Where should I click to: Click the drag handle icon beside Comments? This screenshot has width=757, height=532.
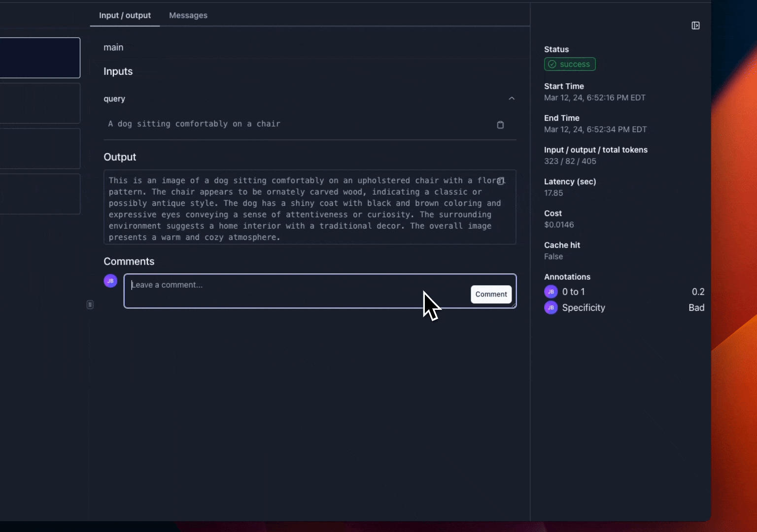pos(90,304)
